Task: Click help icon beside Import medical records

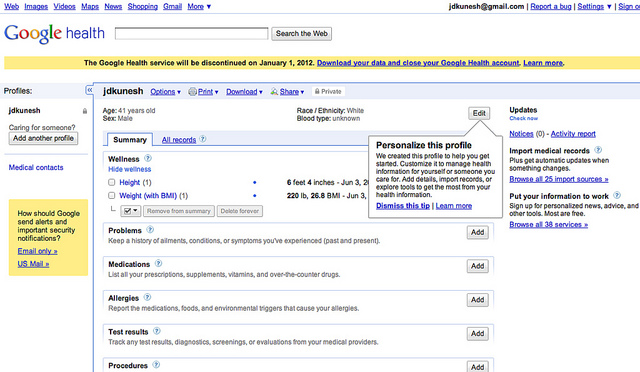Action: click(x=598, y=150)
